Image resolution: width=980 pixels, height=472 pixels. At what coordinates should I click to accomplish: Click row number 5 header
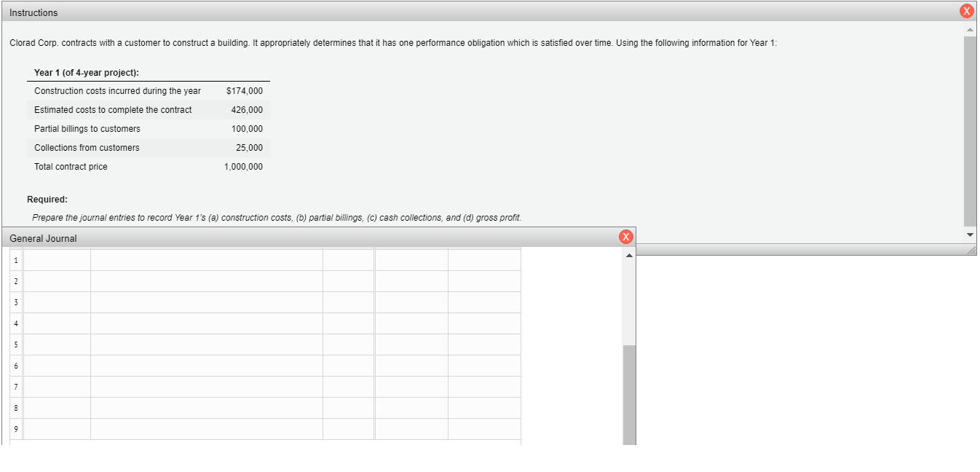[x=15, y=345]
